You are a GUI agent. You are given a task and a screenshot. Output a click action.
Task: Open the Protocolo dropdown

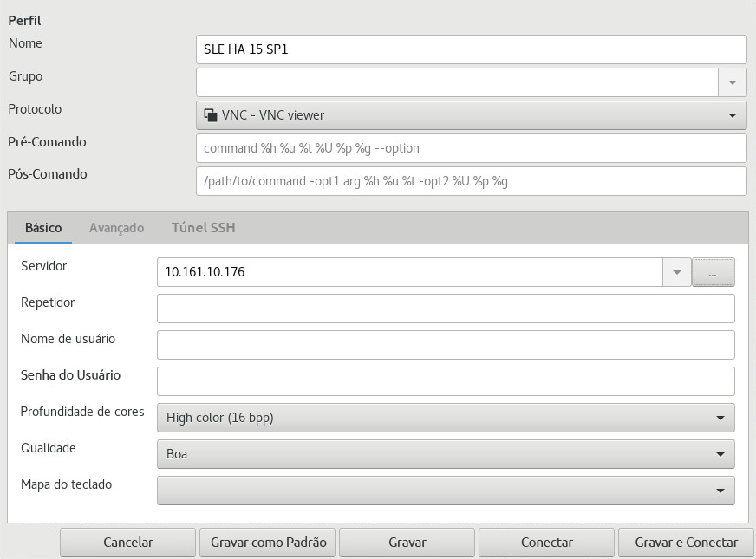click(471, 115)
